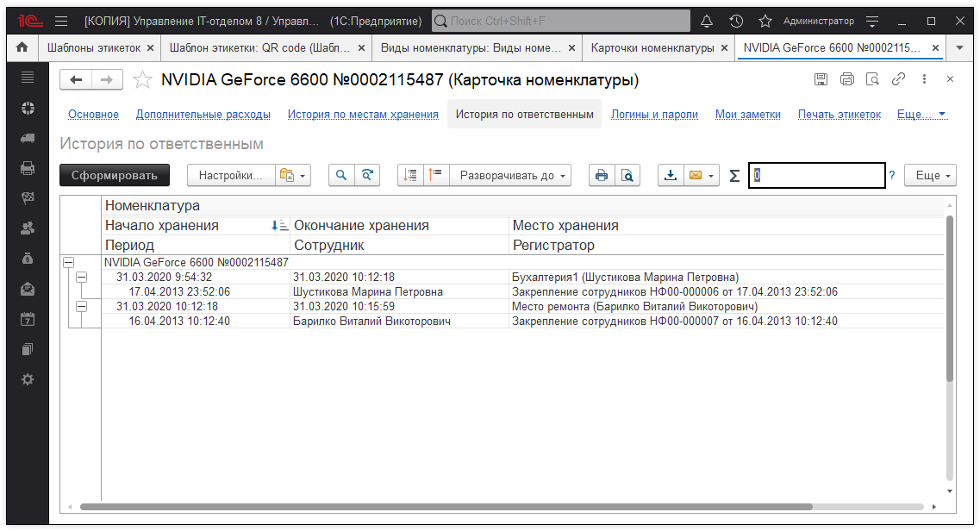Click the print report icon in toolbar
Image resolution: width=980 pixels, height=531 pixels.
(602, 175)
